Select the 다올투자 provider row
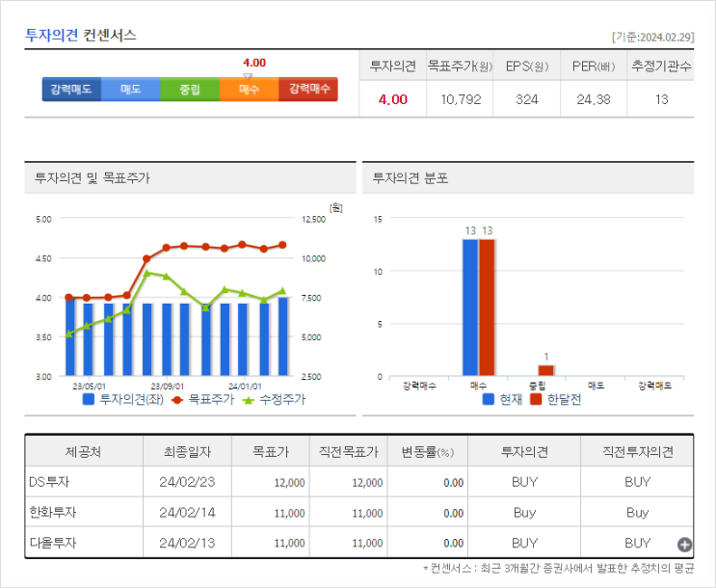Screen dimensions: 716x588 (358, 543)
